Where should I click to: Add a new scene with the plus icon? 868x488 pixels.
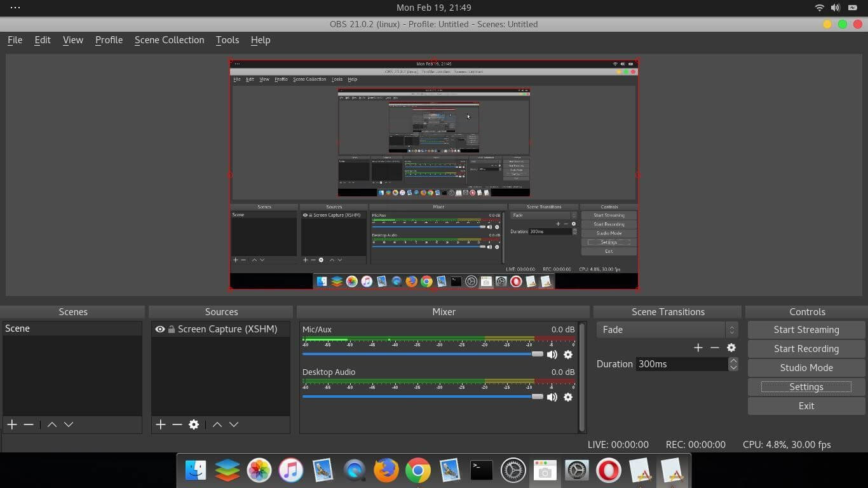(x=11, y=424)
